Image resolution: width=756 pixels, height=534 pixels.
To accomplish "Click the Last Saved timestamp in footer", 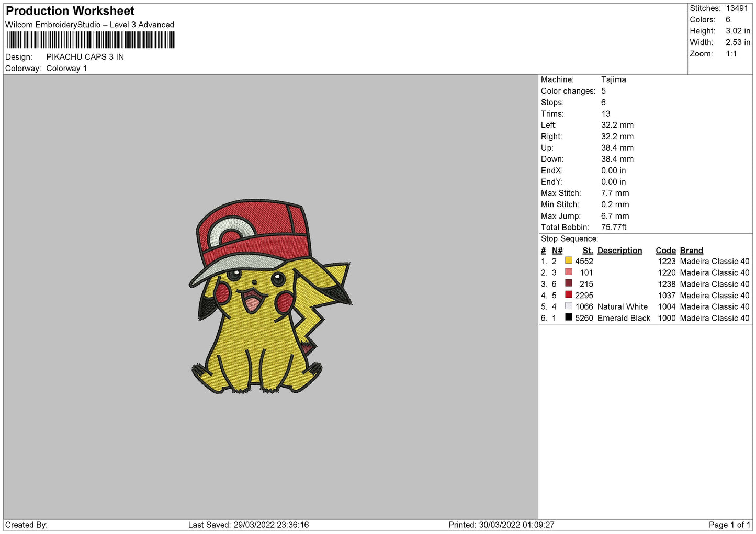I will 249,525.
